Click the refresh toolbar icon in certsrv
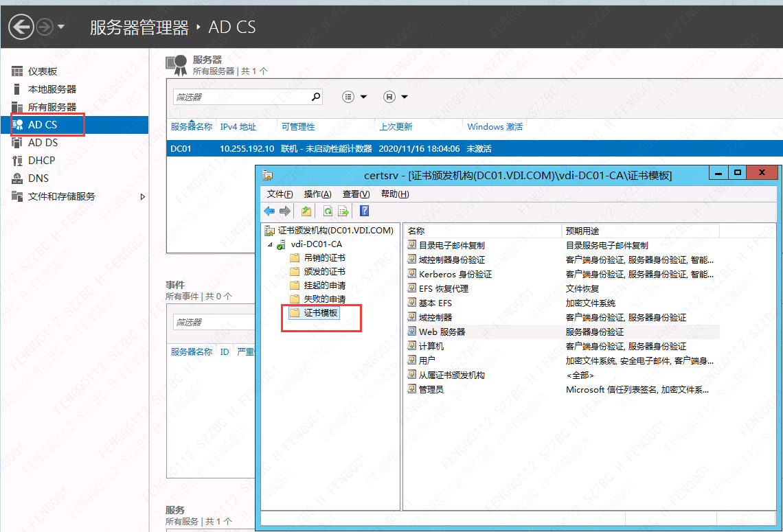Screen dimensions: 783x532 point(328,211)
